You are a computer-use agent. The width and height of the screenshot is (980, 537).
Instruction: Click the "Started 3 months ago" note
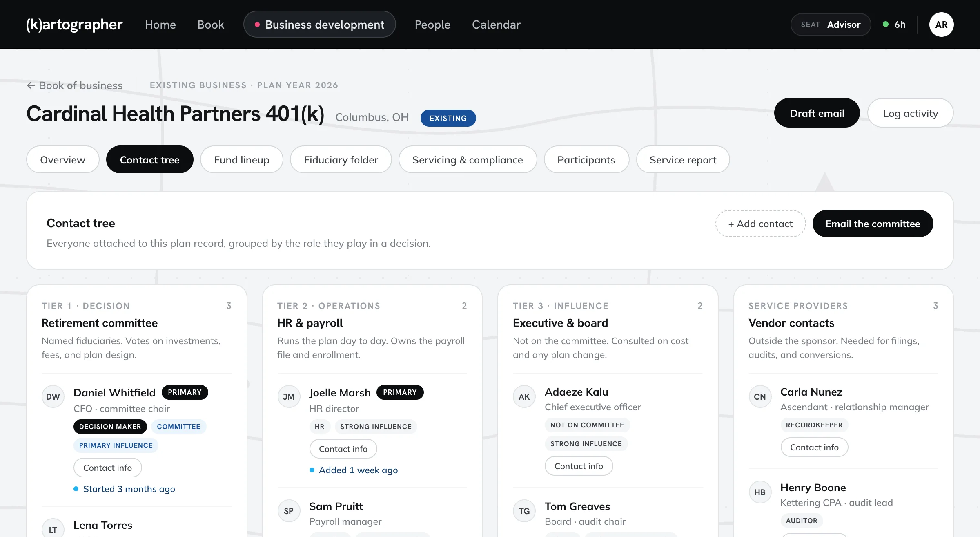click(124, 489)
